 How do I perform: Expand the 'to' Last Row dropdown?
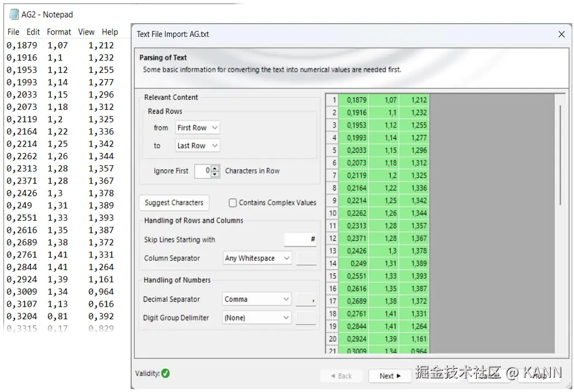point(197,145)
